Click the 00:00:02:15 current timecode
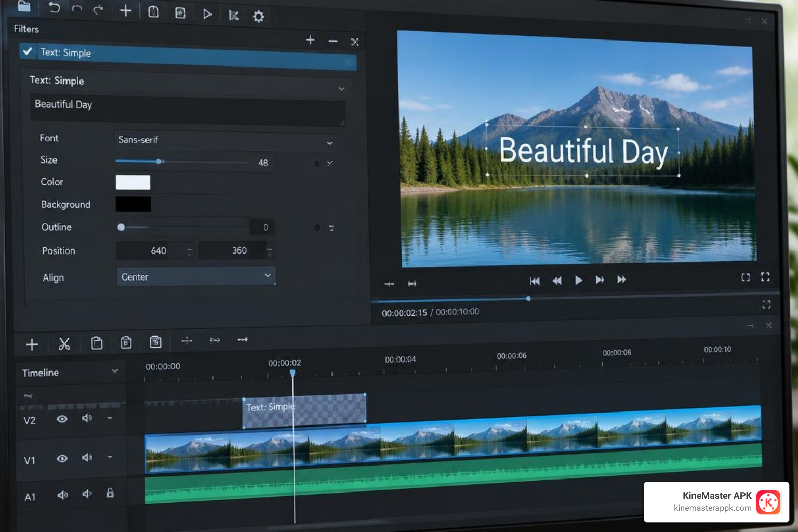The height and width of the screenshot is (532, 798). tap(404, 313)
